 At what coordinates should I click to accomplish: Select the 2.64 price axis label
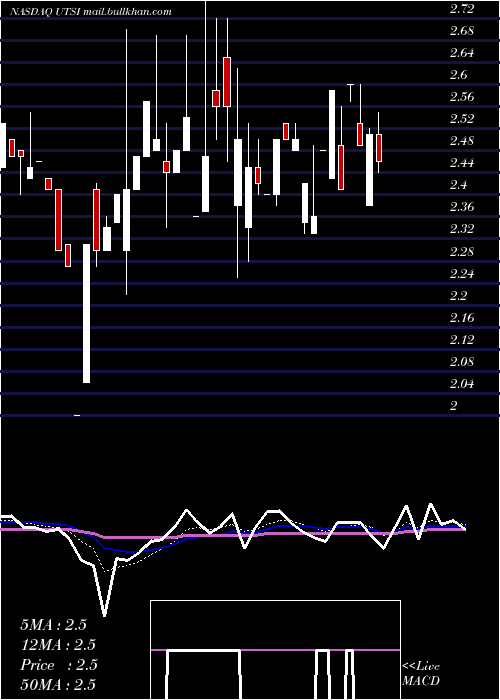462,53
